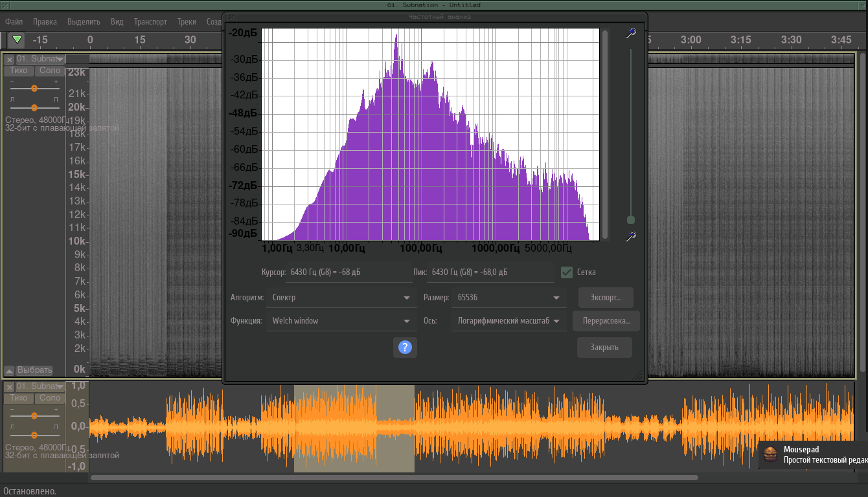Image resolution: width=868 pixels, height=497 pixels.
Task: Click the zoom-in magnifier above the vertical slider
Action: pos(631,33)
